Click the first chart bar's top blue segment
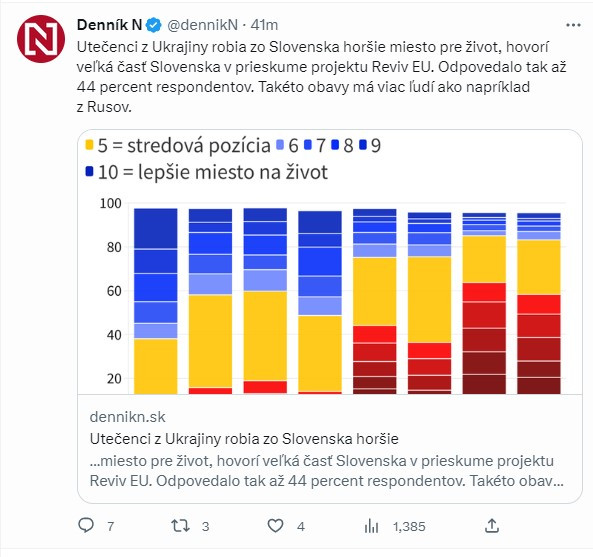593x557 pixels. (156, 228)
